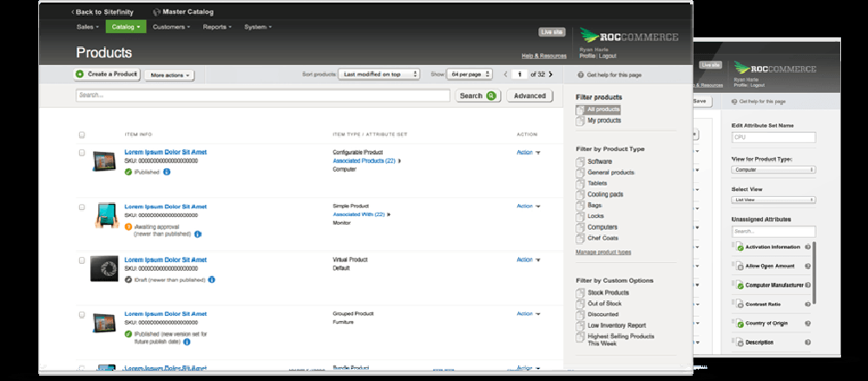Click the Allow Open Amount attribute icon in back window
Screen dimensions: 868x381
click(x=740, y=266)
